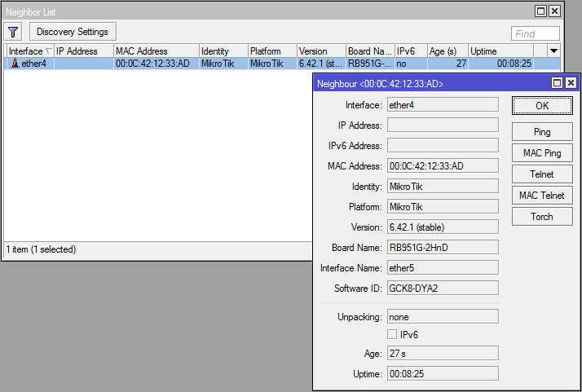Click the Uptime field in the dialog
Image resolution: width=582 pixels, height=392 pixels.
click(443, 374)
